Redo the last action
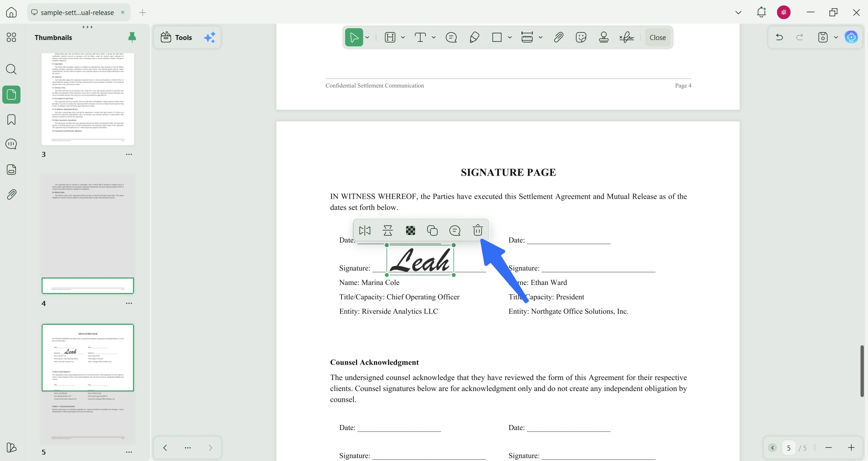This screenshot has height=461, width=868. click(800, 37)
